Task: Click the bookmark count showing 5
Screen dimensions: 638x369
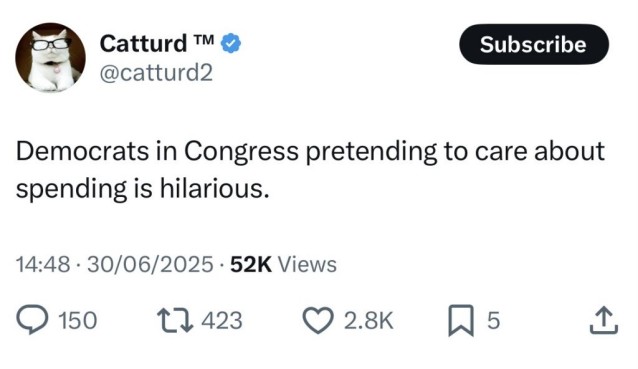Action: [493, 320]
